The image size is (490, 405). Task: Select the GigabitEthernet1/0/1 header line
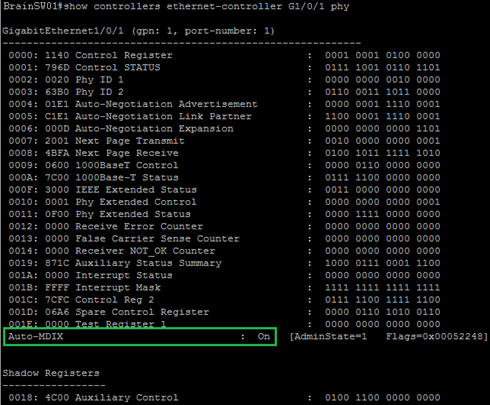138,31
